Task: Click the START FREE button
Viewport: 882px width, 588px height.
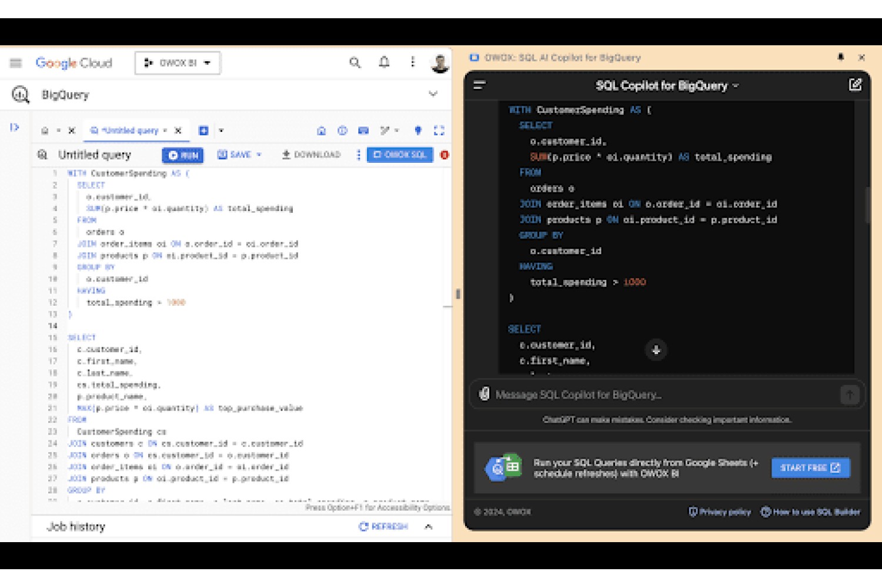Action: pos(810,468)
